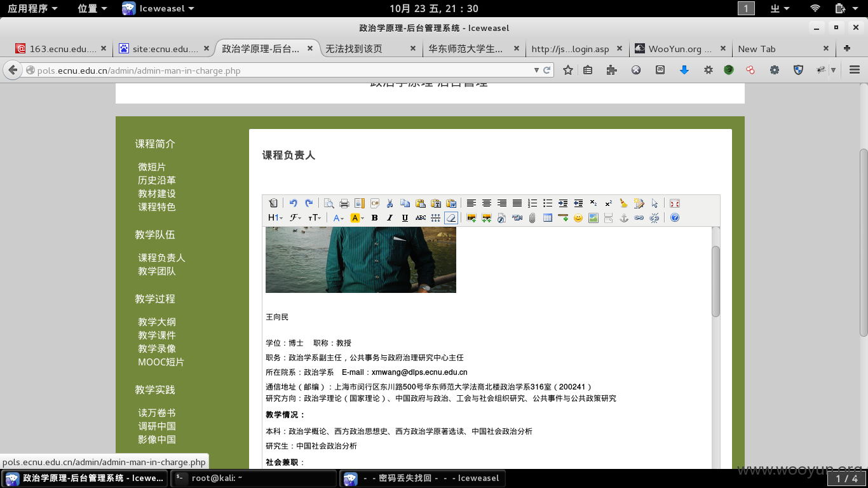
Task: Toggle underline formatting in the editor
Action: [405, 218]
